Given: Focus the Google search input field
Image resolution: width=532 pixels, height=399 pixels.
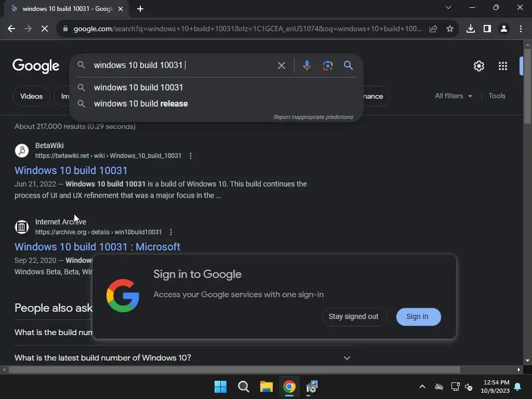Looking at the screenshot, I should pos(183,65).
